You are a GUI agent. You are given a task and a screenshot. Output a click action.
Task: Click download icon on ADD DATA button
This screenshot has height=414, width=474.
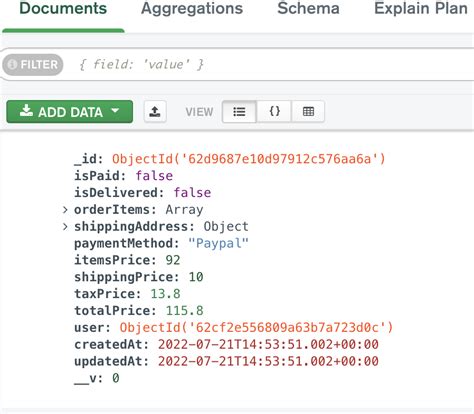click(26, 111)
